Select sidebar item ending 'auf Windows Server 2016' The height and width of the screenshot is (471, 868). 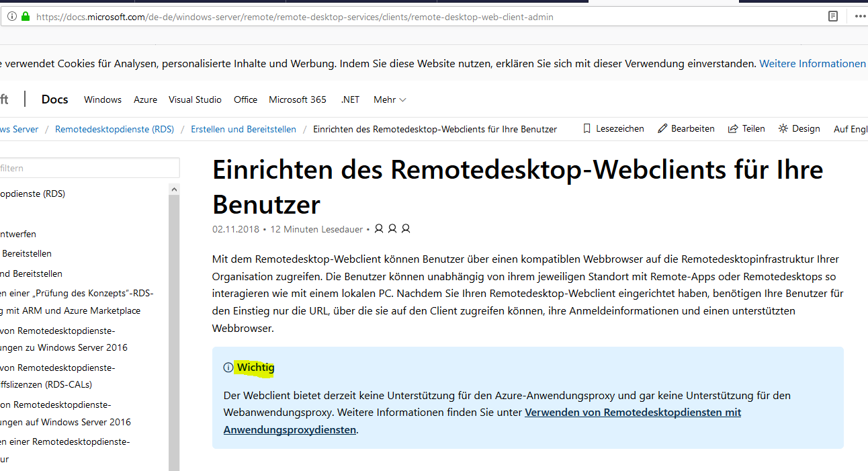[x=65, y=413]
